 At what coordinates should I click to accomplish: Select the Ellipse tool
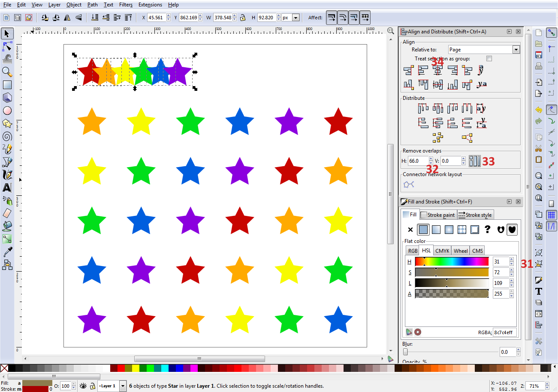coord(7,111)
